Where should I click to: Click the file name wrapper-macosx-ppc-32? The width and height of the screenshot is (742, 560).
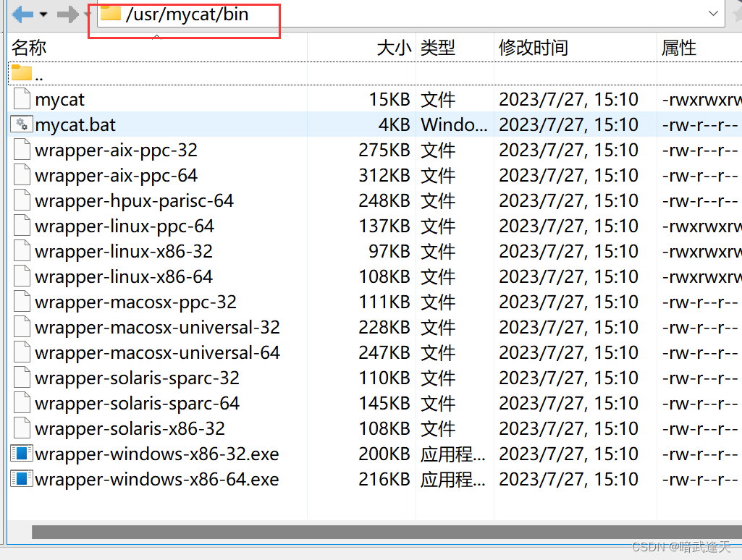136,302
